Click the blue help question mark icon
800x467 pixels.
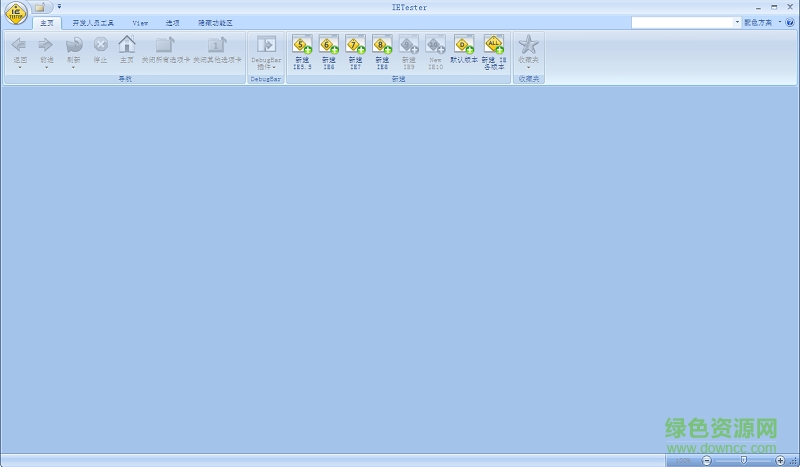coord(790,22)
